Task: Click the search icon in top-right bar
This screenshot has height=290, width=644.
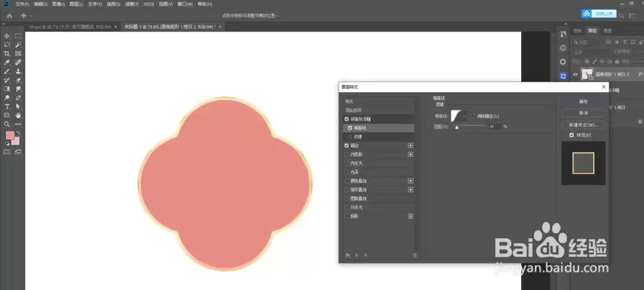Action: coord(621,16)
